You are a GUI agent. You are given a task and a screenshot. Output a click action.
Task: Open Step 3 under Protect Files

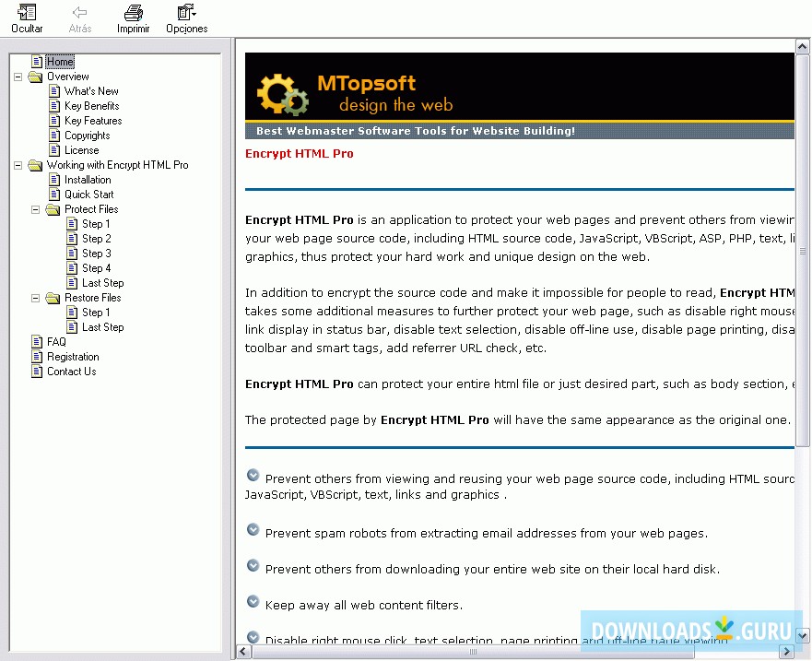pos(97,254)
